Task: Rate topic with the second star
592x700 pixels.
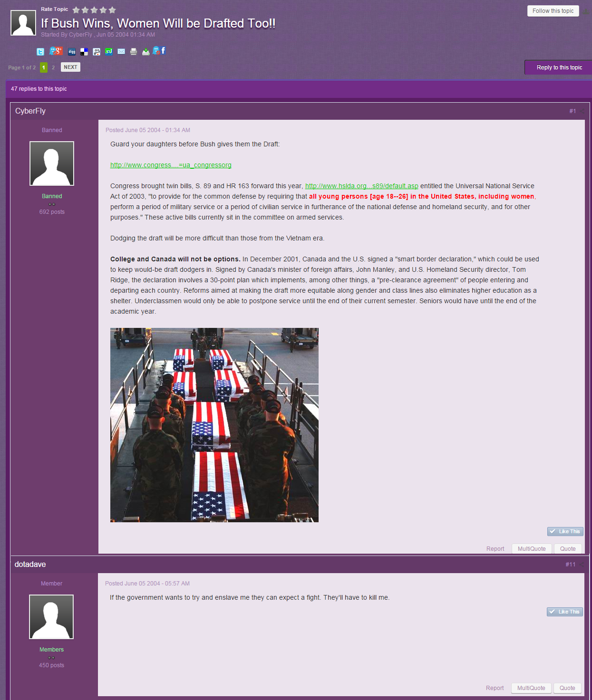Action: pos(85,10)
